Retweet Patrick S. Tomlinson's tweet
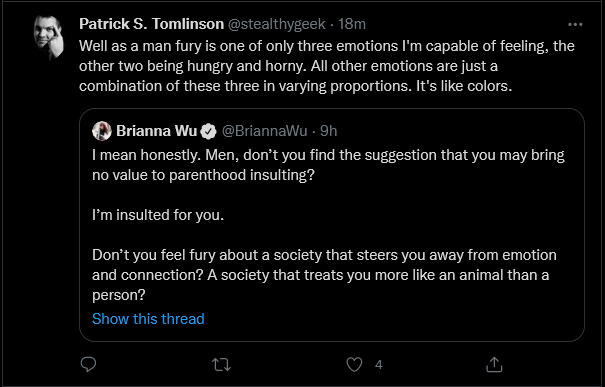 [x=221, y=365]
